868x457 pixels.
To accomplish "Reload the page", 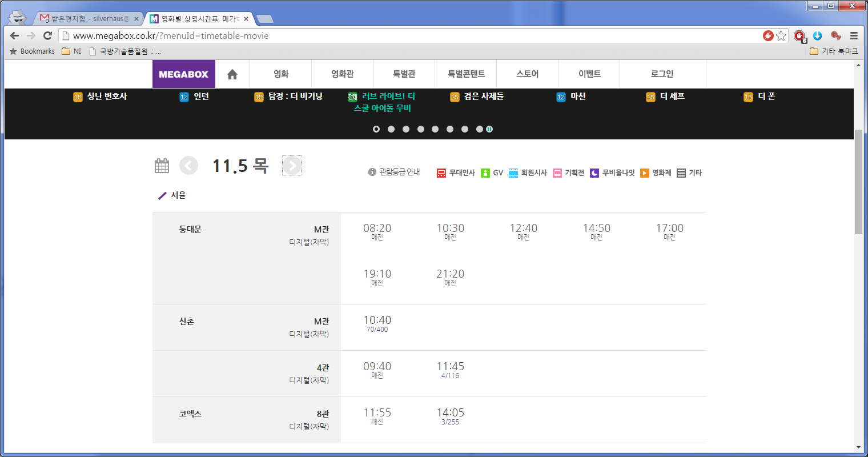I will click(x=48, y=35).
